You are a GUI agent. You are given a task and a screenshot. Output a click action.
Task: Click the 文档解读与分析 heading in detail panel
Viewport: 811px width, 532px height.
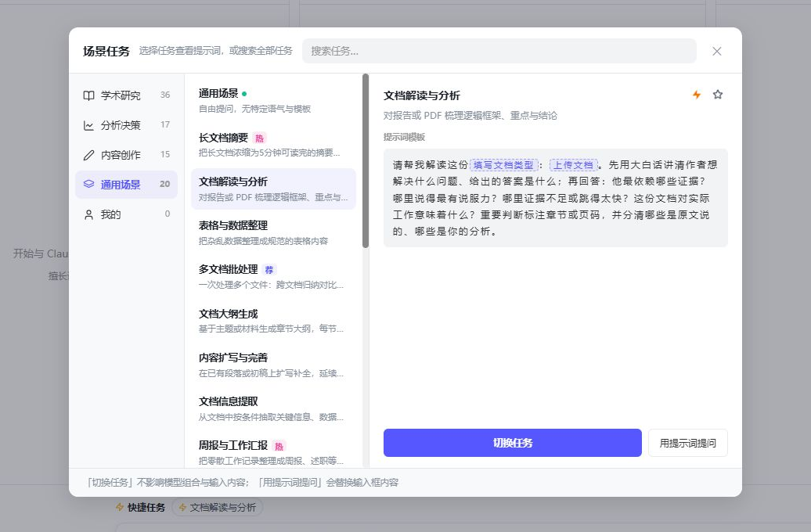click(x=421, y=95)
